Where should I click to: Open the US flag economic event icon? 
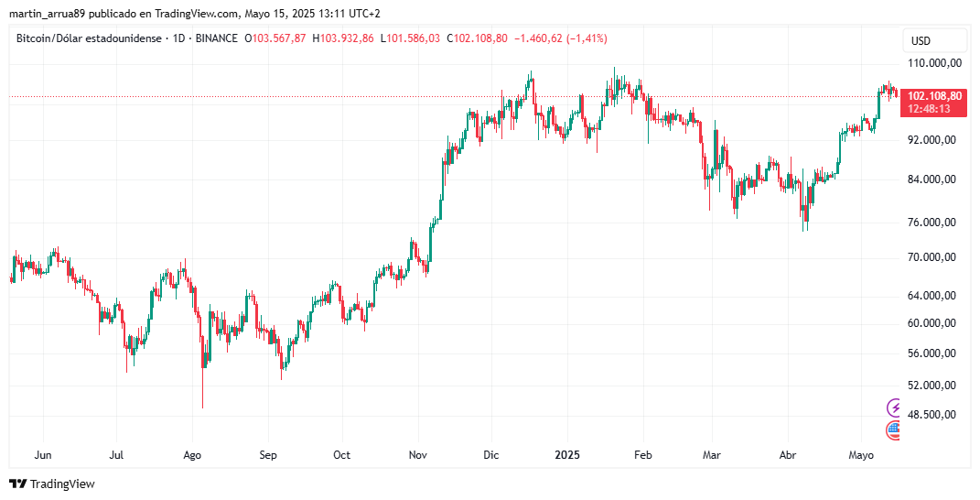[x=894, y=429]
